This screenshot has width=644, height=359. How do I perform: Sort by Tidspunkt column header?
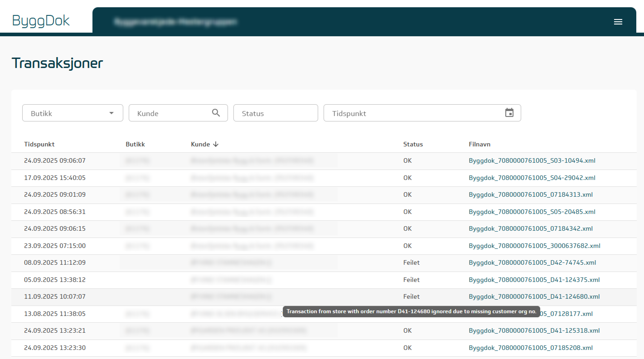(x=39, y=144)
